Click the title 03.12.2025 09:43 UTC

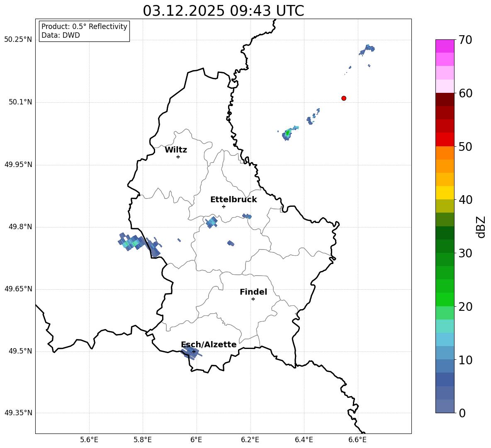(223, 11)
